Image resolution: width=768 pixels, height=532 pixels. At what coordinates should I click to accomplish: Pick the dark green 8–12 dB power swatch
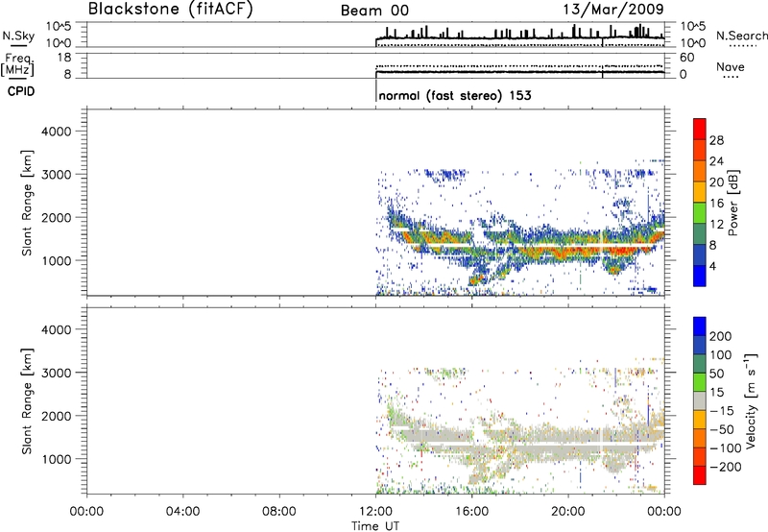700,234
